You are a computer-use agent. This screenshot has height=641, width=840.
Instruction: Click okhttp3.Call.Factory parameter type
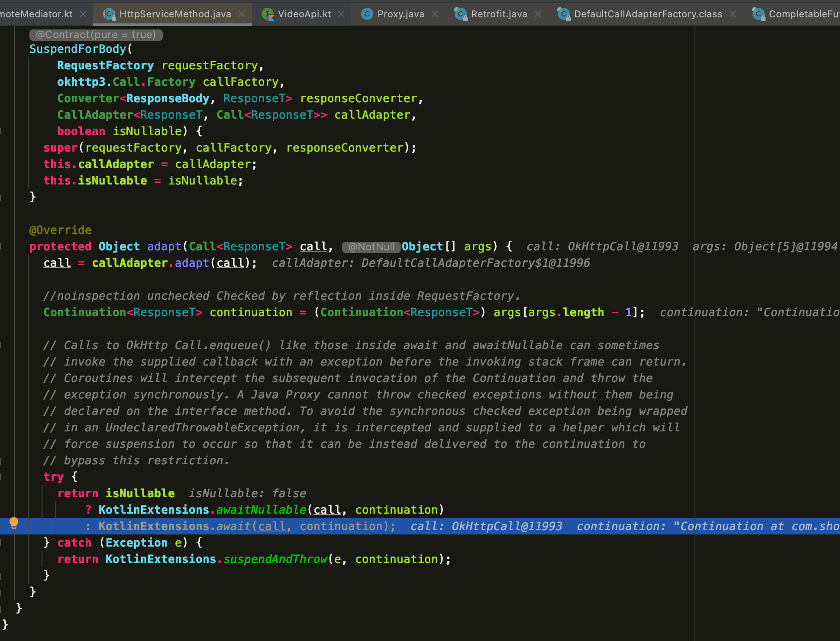click(x=126, y=82)
